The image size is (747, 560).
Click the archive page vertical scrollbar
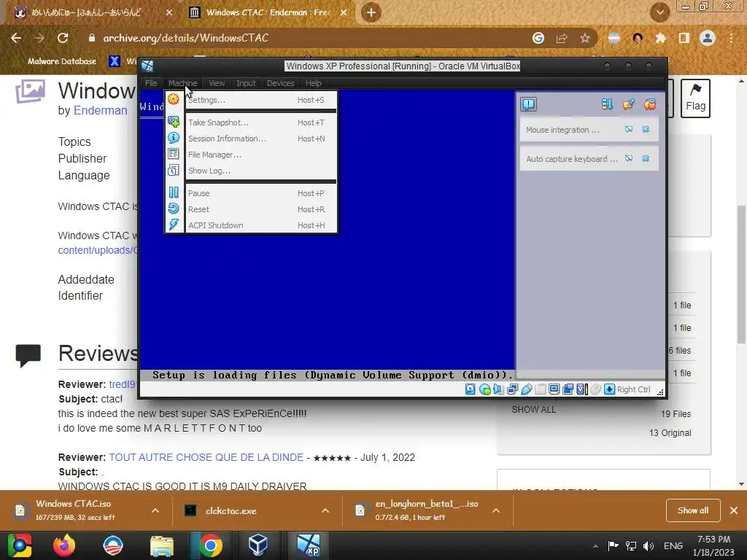pos(741,274)
